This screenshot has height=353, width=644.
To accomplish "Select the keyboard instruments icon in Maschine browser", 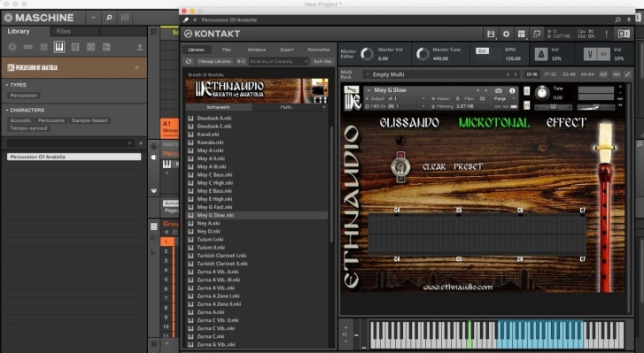I will click(59, 47).
